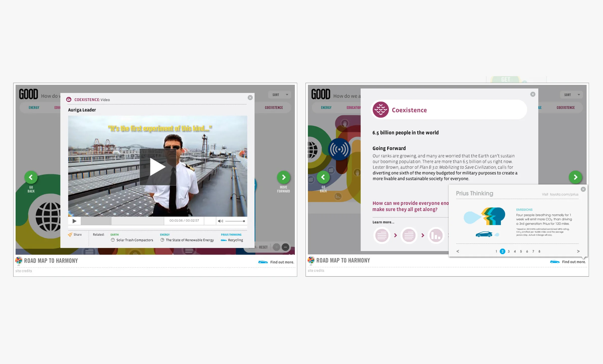
Task: Click Find out more in left window footer
Action: (x=276, y=262)
